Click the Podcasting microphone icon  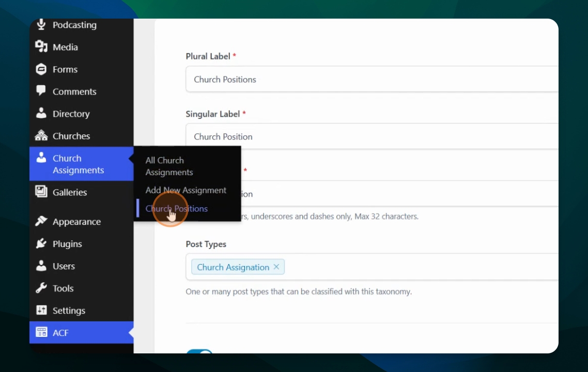click(x=41, y=24)
